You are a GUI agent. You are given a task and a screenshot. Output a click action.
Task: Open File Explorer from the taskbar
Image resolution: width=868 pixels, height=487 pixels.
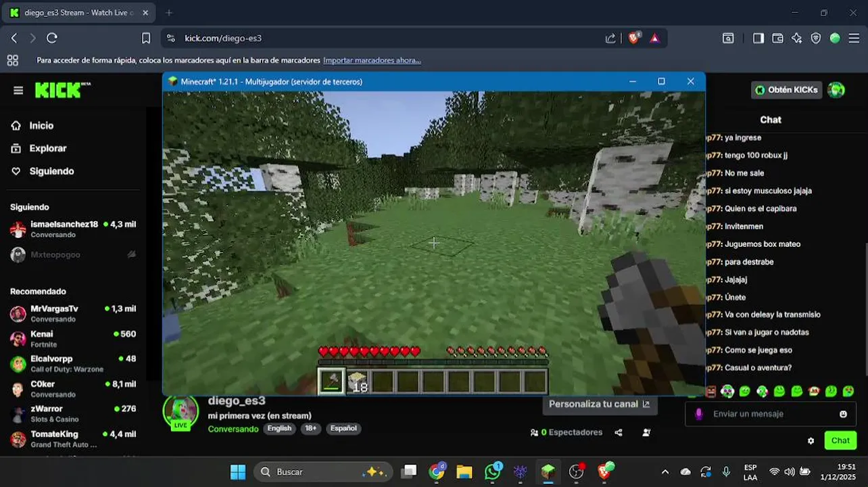[x=464, y=472]
